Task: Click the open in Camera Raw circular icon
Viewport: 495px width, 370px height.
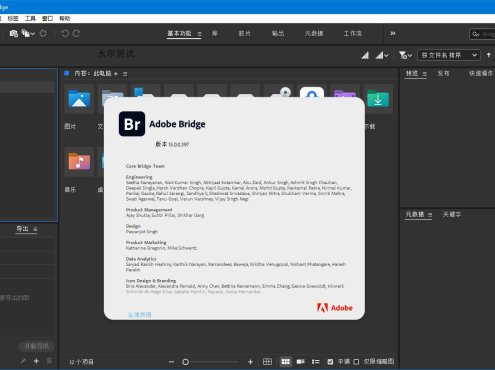Action: (x=43, y=33)
